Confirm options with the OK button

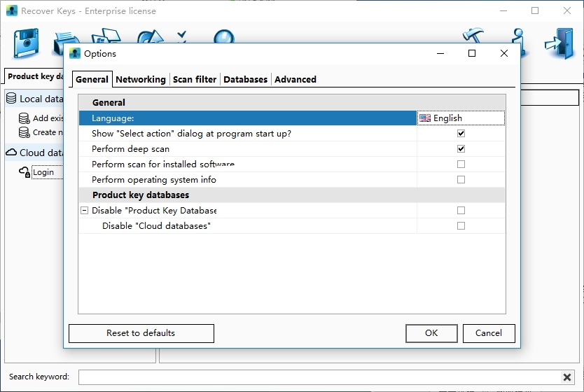click(x=431, y=333)
